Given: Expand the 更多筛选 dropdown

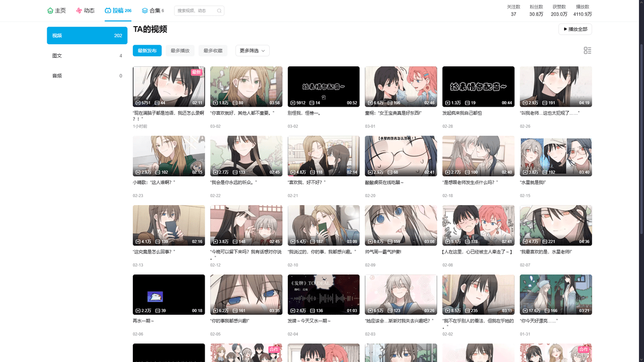Looking at the screenshot, I should (253, 50).
